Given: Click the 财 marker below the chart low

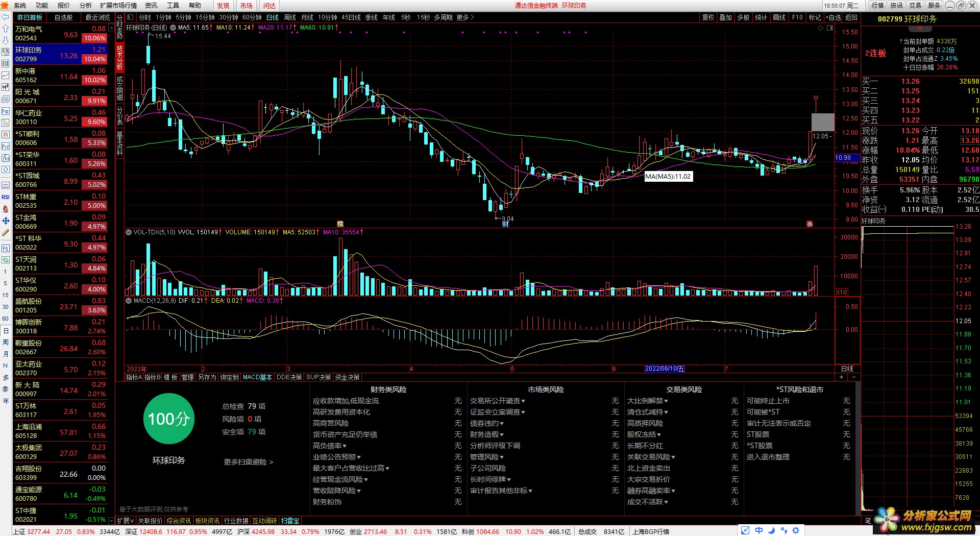Looking at the screenshot, I should coord(505,224).
